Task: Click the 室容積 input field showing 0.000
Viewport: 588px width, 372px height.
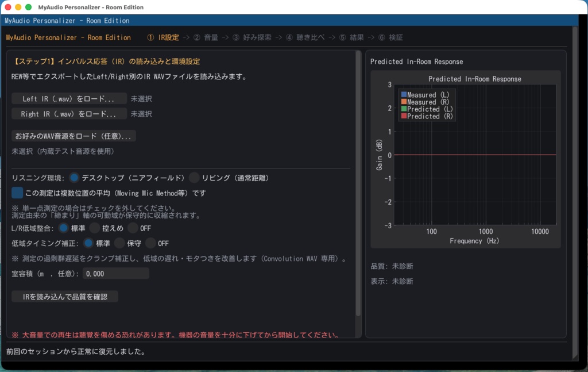Action: (x=116, y=274)
